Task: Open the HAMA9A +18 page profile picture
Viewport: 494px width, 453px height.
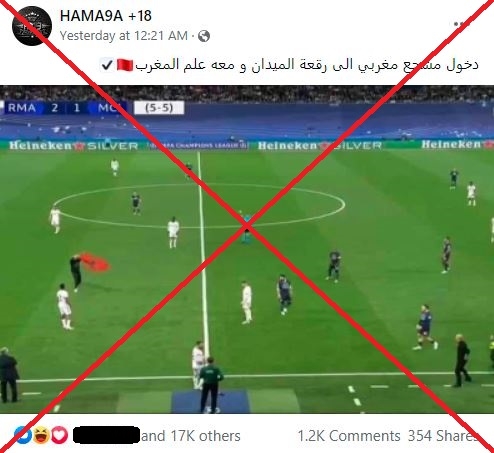Action: pos(32,26)
